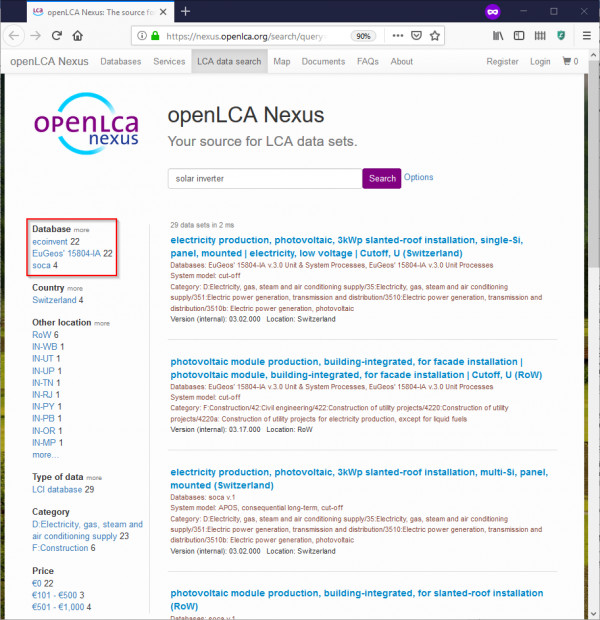The image size is (600, 620).
Task: Click the openLCA Nexus brand link
Action: 49,61
